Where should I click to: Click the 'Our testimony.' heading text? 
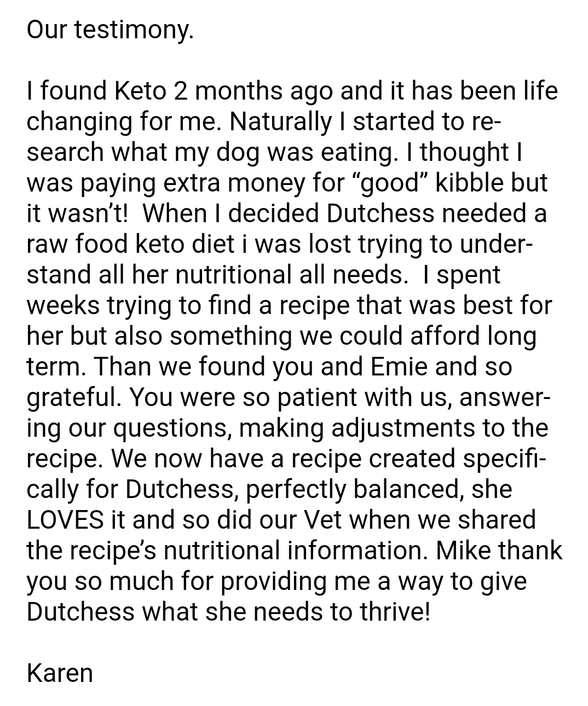pyautogui.click(x=109, y=30)
